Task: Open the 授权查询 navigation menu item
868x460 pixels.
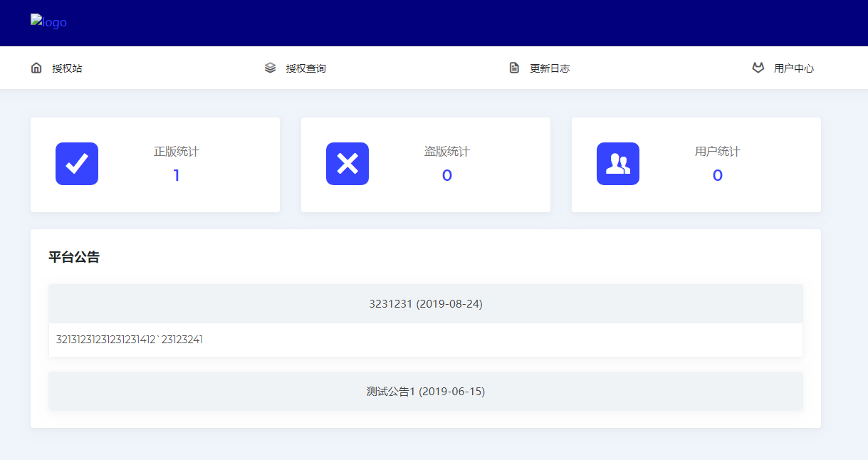Action: 306,68
